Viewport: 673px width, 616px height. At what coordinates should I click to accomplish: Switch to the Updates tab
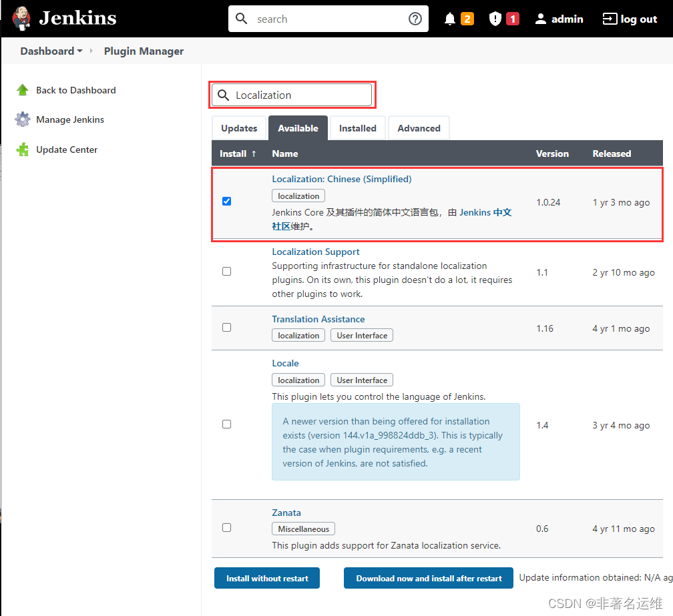(x=239, y=128)
